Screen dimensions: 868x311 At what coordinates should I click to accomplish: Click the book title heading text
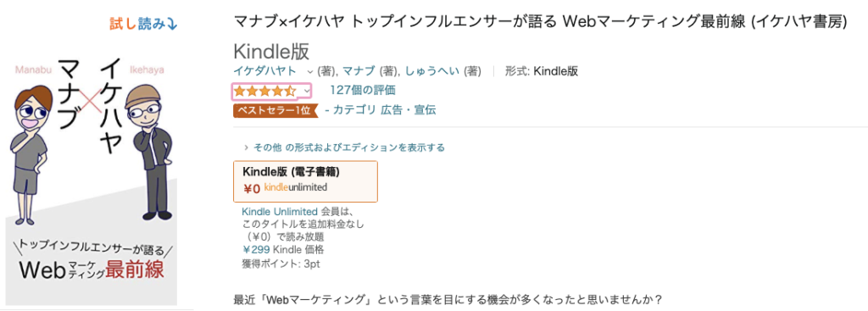coord(541,22)
